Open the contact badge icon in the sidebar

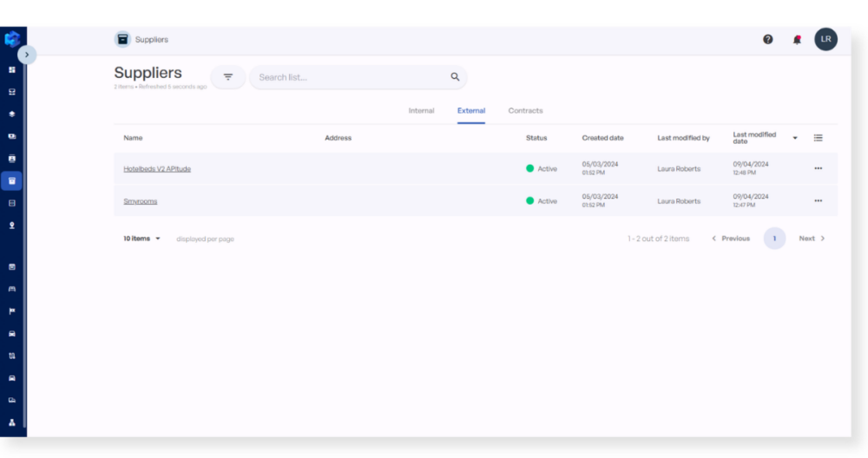tap(12, 159)
